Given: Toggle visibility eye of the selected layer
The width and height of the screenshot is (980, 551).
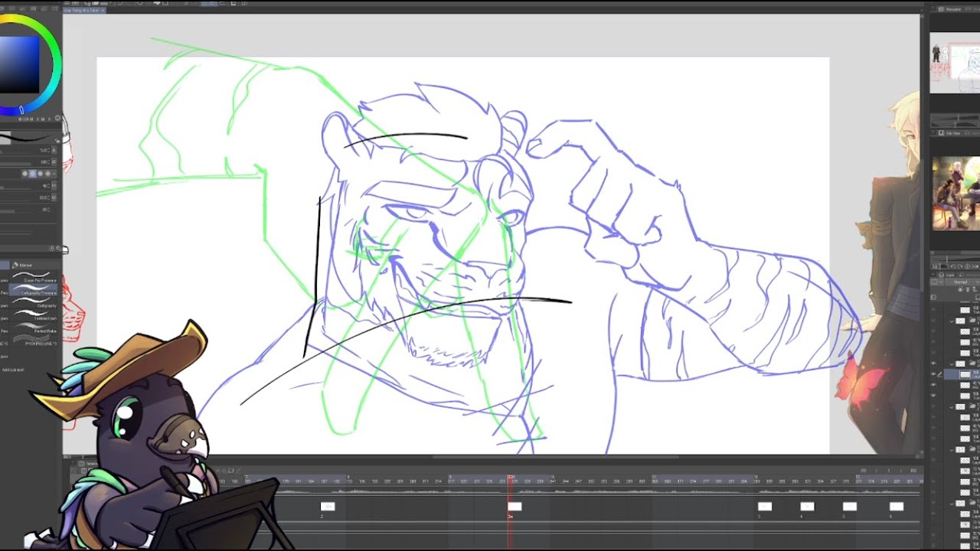Looking at the screenshot, I should pyautogui.click(x=934, y=374).
